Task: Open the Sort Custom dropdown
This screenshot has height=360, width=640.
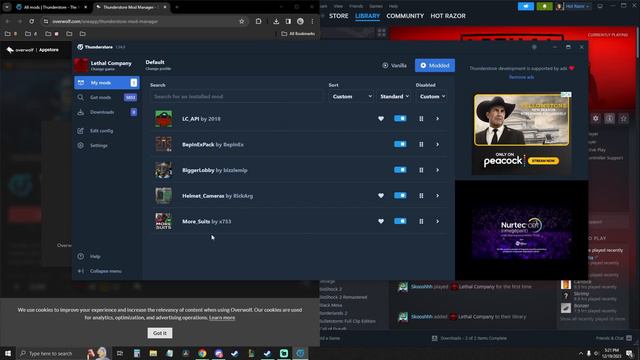Action: [x=351, y=97]
